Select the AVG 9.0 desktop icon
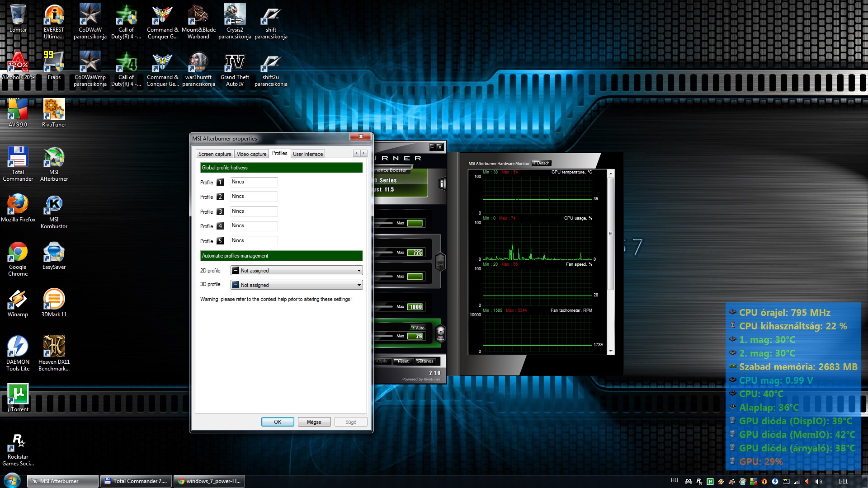The width and height of the screenshot is (868, 488). [18, 113]
